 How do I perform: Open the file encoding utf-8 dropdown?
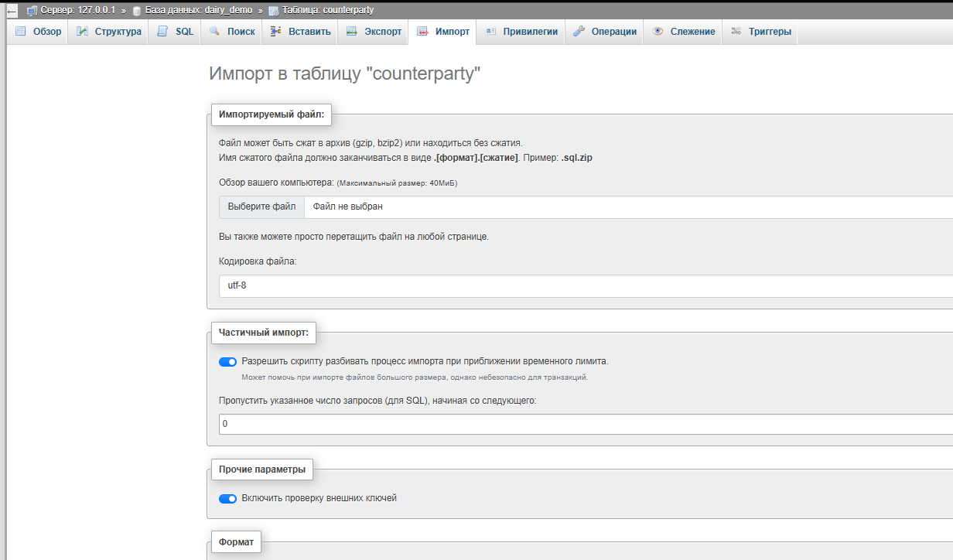(x=585, y=285)
